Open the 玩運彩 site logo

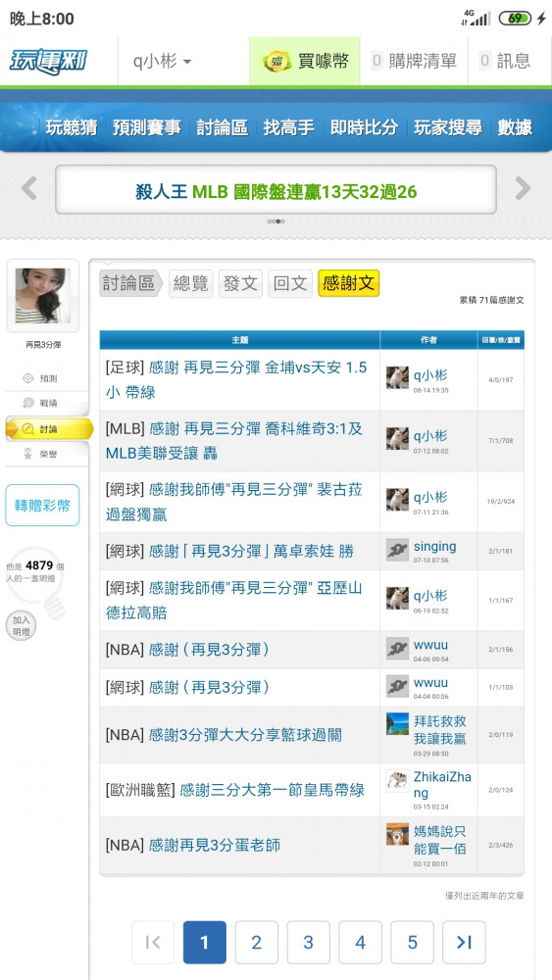coord(49,61)
